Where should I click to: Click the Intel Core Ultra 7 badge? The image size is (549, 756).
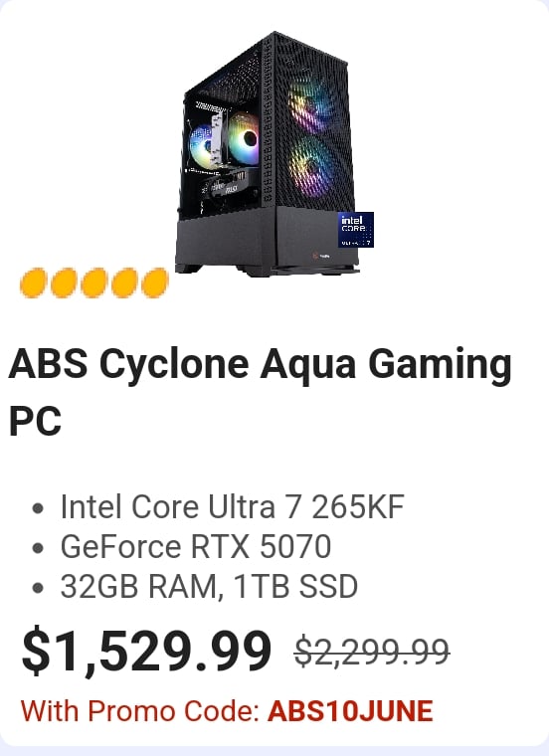tap(356, 230)
